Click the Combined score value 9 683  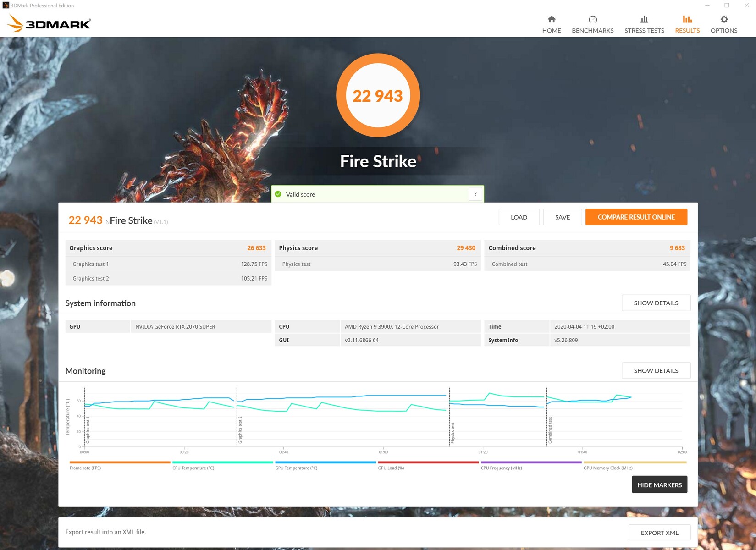[677, 248]
